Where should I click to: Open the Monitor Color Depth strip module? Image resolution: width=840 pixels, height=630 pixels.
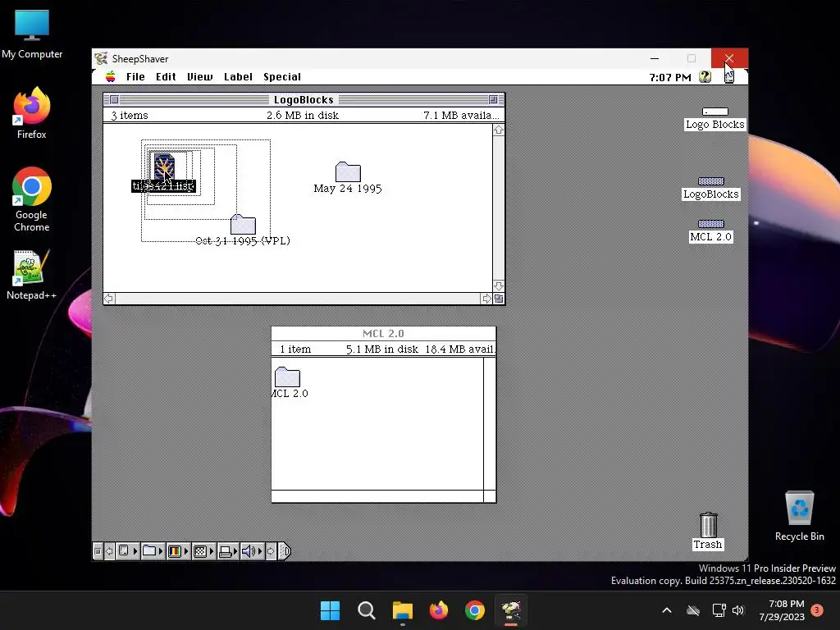click(x=178, y=551)
